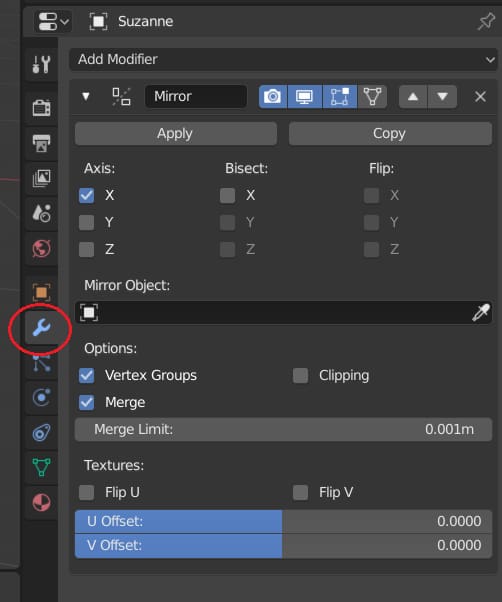Click the Flip Z checkbox
Image resolution: width=502 pixels, height=602 pixels.
[x=372, y=249]
